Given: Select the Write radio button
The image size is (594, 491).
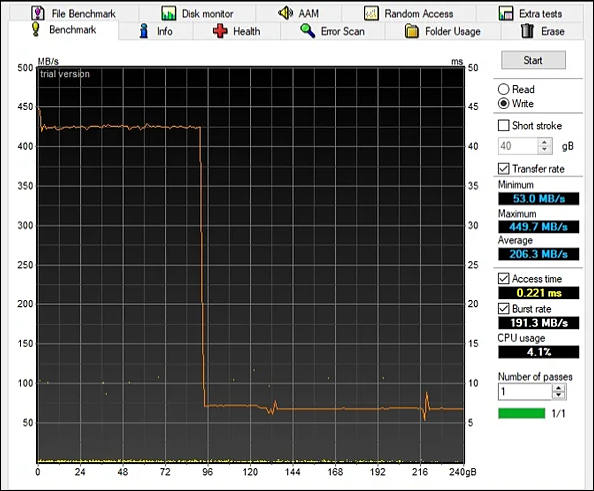Looking at the screenshot, I should click(503, 103).
